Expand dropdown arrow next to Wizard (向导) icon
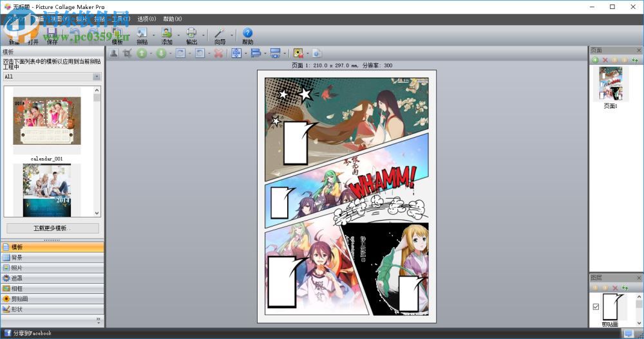This screenshot has width=644, height=339. point(232,36)
